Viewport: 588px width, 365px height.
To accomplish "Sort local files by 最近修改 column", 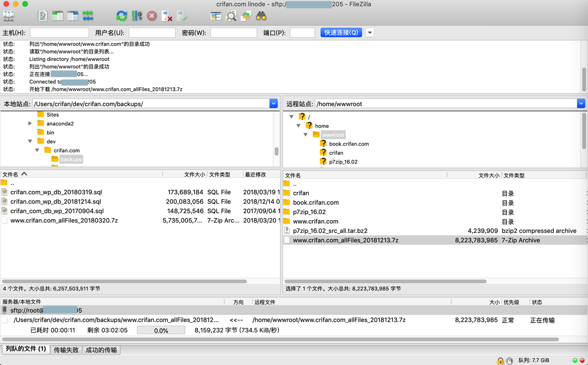I will click(x=261, y=174).
